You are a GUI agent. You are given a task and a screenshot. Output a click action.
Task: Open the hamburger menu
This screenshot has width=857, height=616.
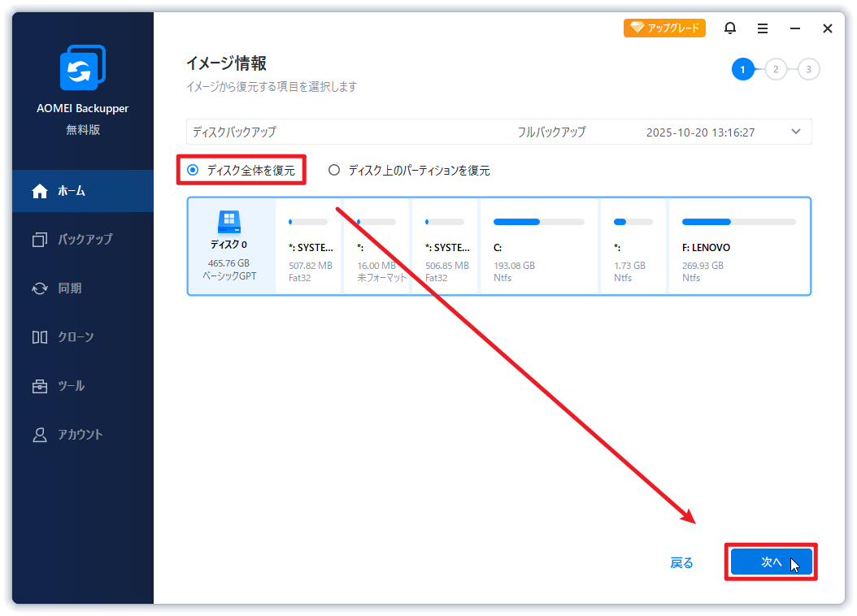click(762, 28)
